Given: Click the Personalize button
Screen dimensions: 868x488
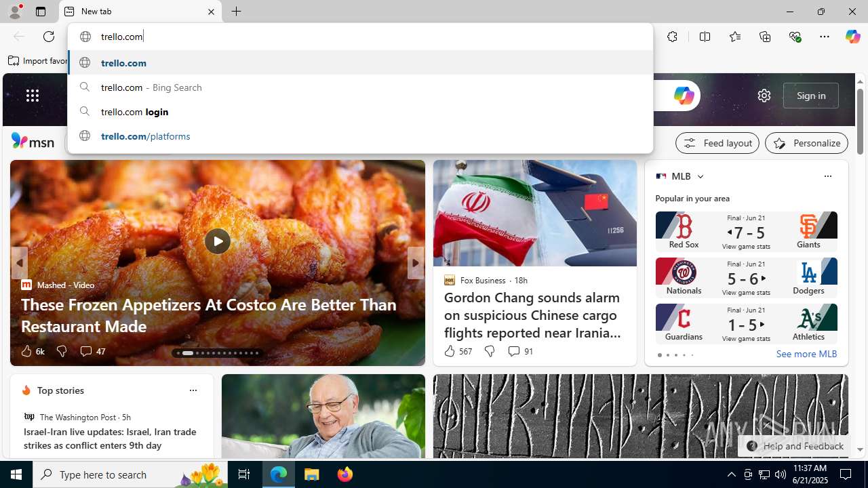Looking at the screenshot, I should [x=806, y=143].
